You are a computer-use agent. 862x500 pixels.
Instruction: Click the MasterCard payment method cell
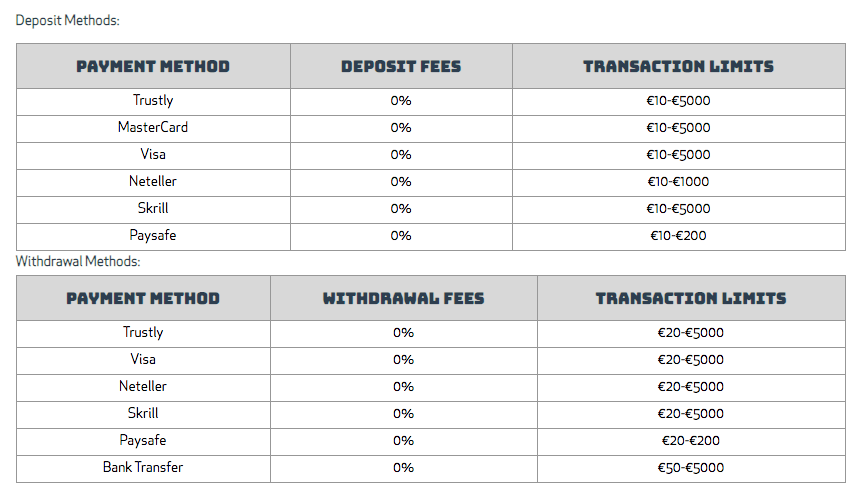[153, 127]
